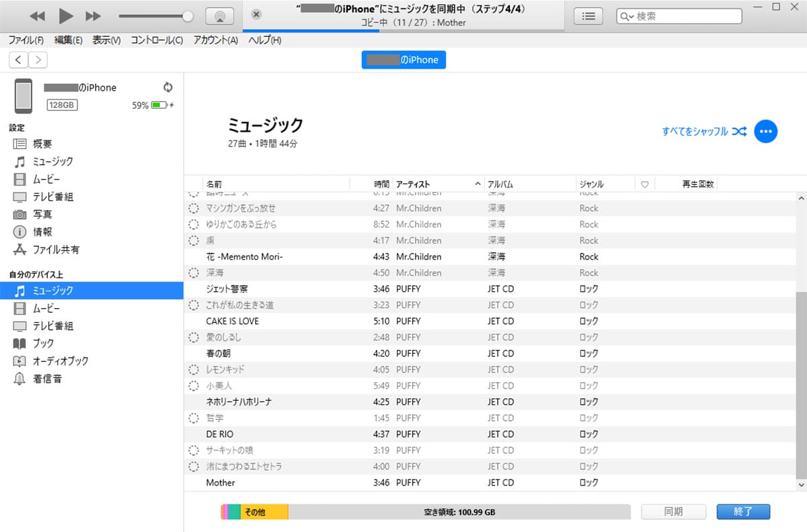Open テレビ番組 under 設定

[x=52, y=196]
